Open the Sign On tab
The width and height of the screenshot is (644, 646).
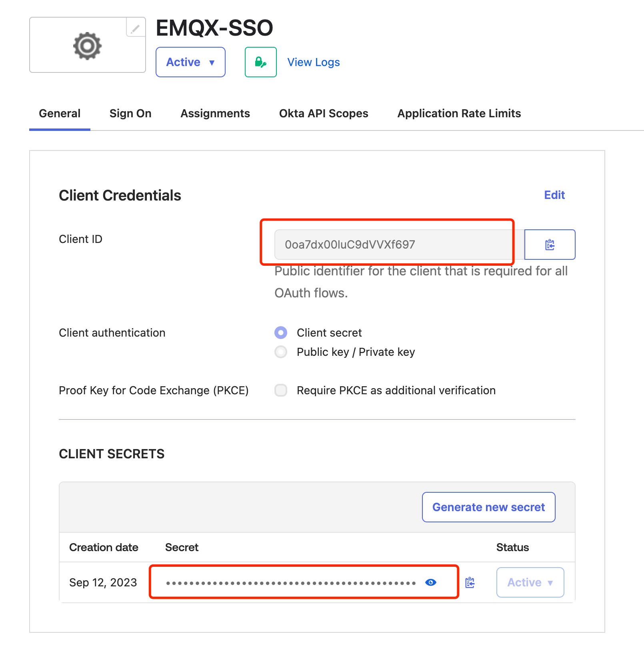coord(130,114)
